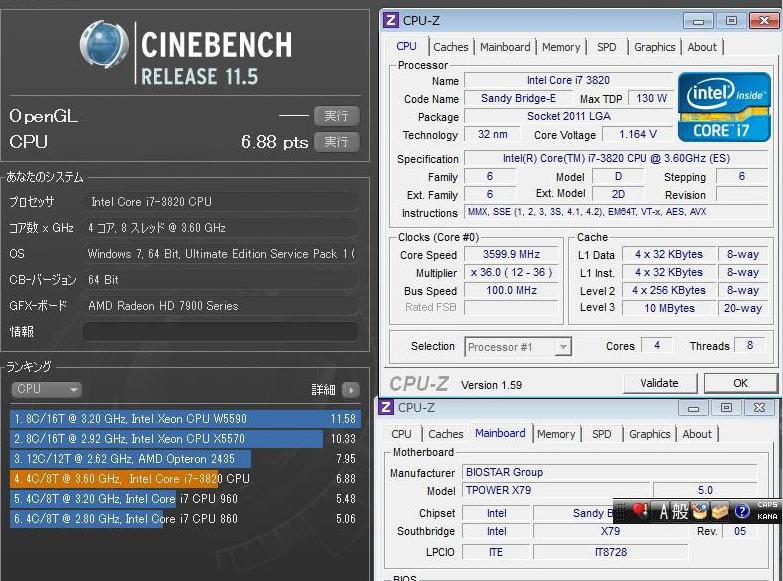Click the 'AMD Radeon HD 7900 Series' GFX field

[221, 306]
